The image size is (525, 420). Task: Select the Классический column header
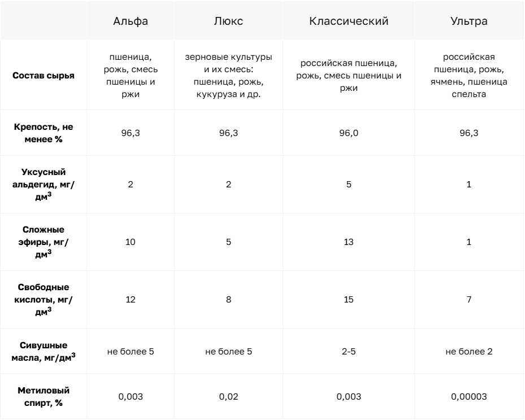coord(349,21)
